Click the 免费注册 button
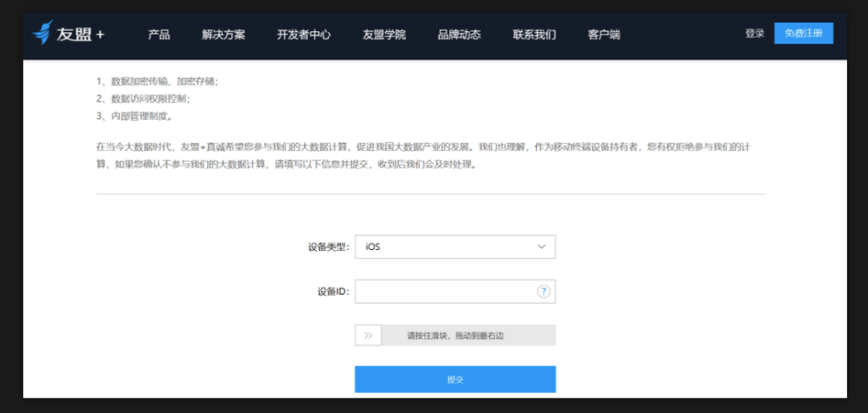 pyautogui.click(x=803, y=33)
